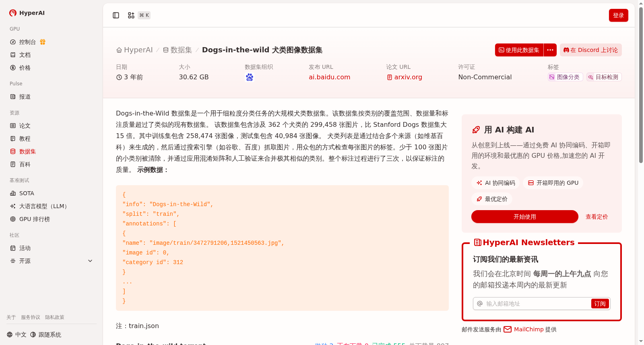This screenshot has width=644, height=345.
Task: Open the 中文 language selector
Action: click(x=17, y=335)
